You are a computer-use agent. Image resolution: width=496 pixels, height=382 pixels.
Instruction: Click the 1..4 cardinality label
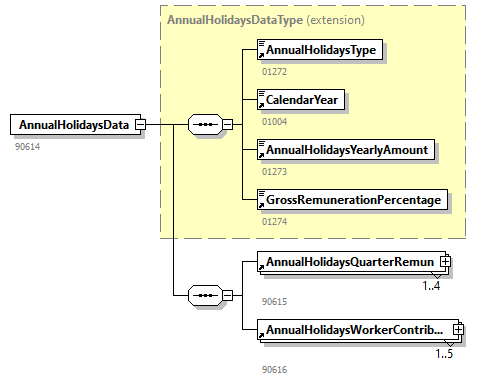[431, 286]
